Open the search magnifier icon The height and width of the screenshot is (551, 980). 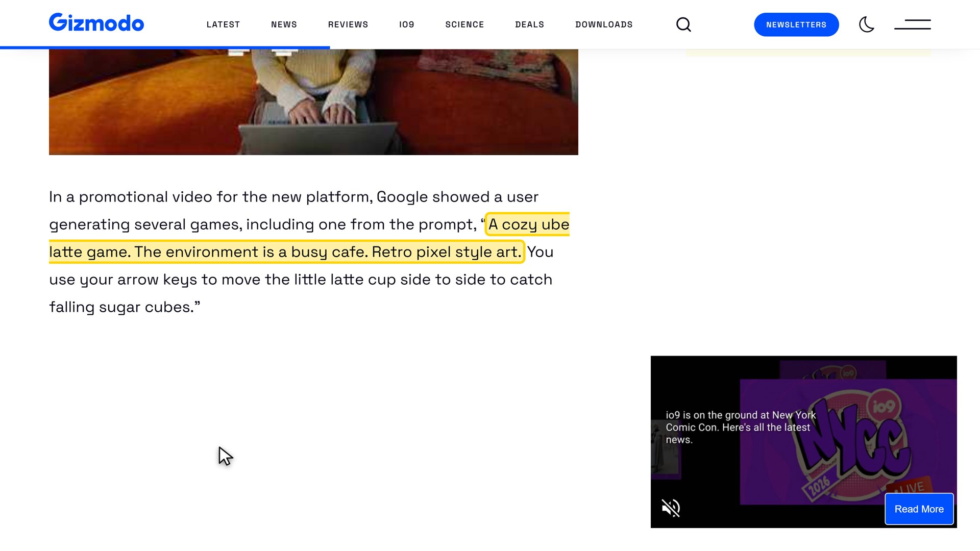683,24
